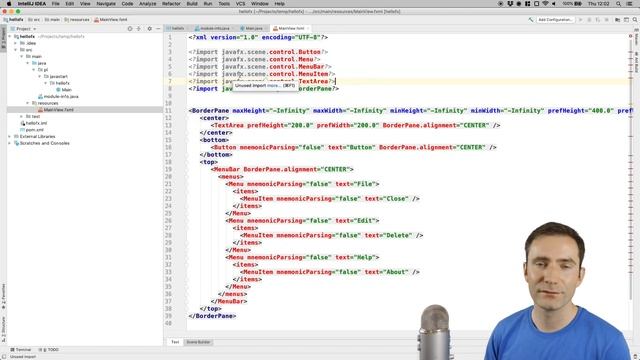Expand External Libraries node

click(10, 136)
